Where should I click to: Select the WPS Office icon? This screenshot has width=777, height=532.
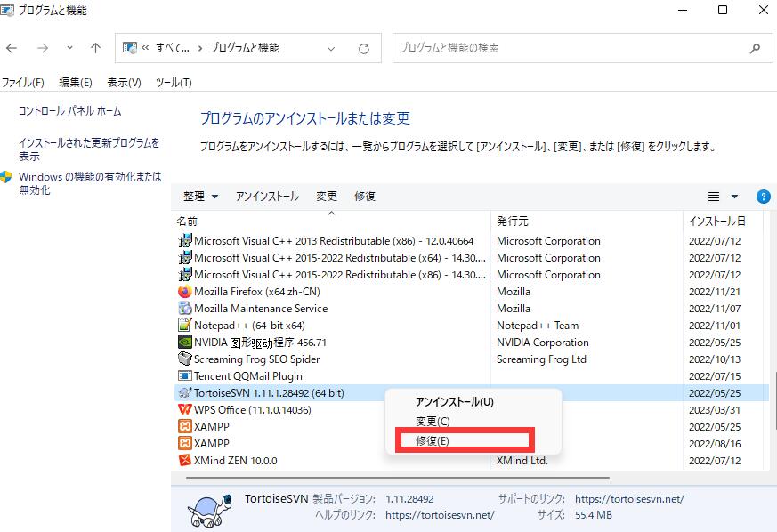tap(184, 409)
